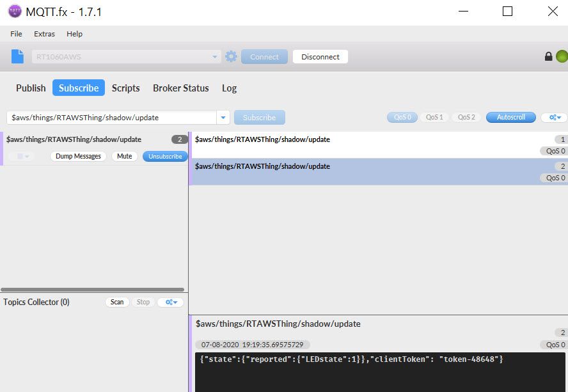Click the lock icon in the toolbar
Screen dimensions: 568x392
click(x=548, y=56)
